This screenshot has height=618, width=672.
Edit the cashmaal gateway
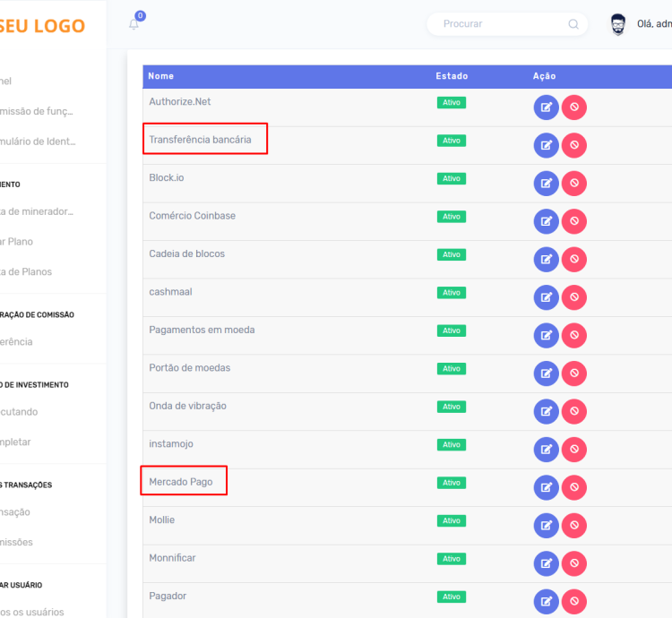pyautogui.click(x=546, y=297)
